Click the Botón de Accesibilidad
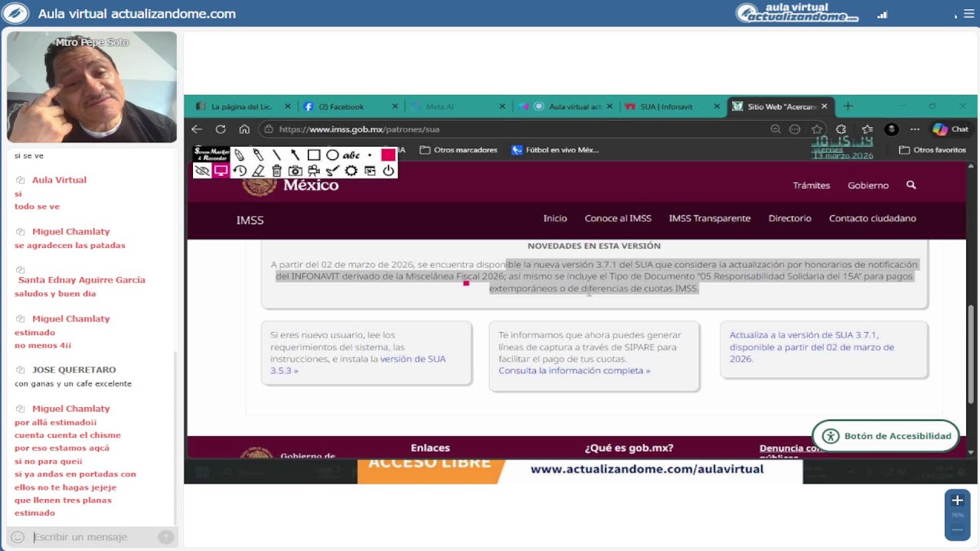The height and width of the screenshot is (551, 980). click(886, 436)
